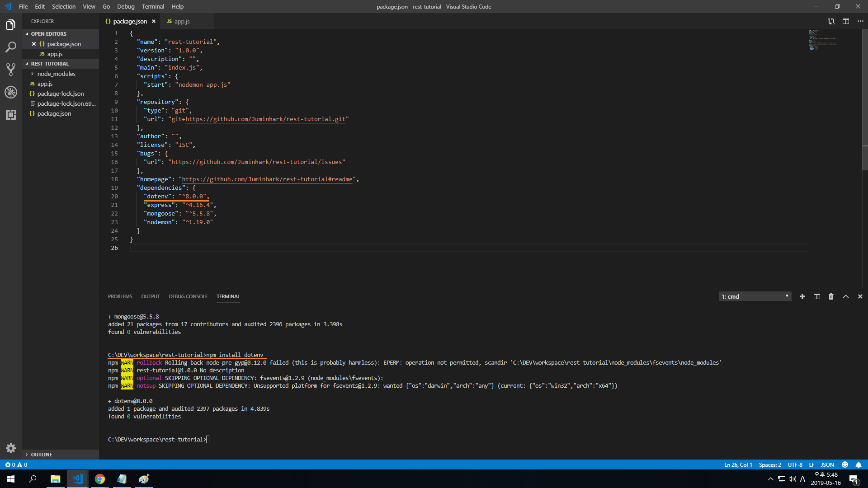868x488 pixels.
Task: Maximize the panel with up chevron
Action: point(846,296)
